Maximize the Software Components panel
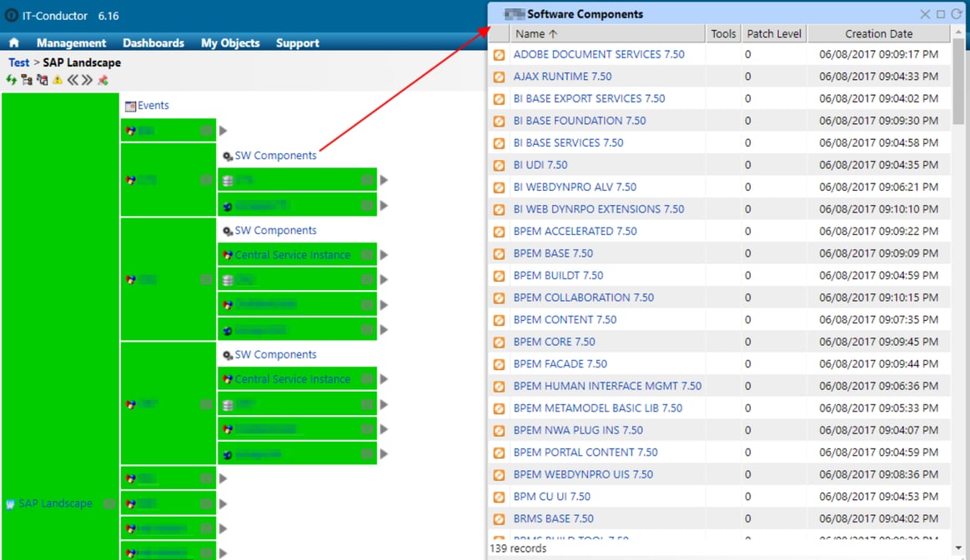 tap(941, 13)
